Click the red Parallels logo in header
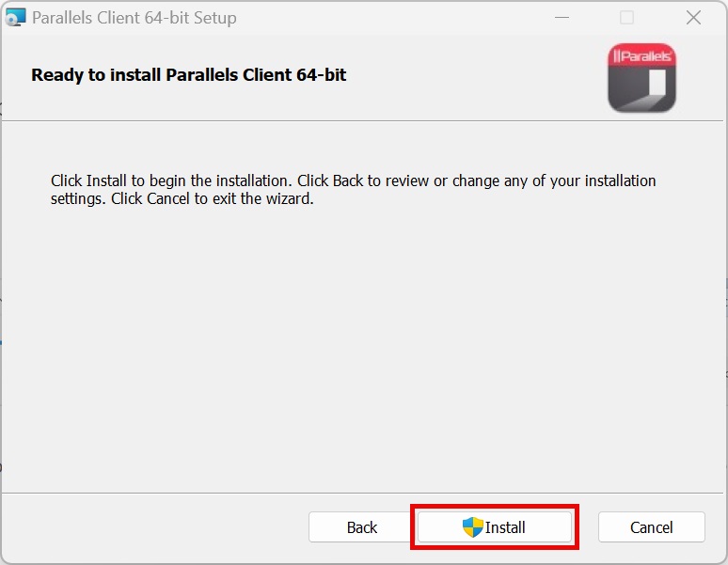728x565 pixels. (x=641, y=78)
